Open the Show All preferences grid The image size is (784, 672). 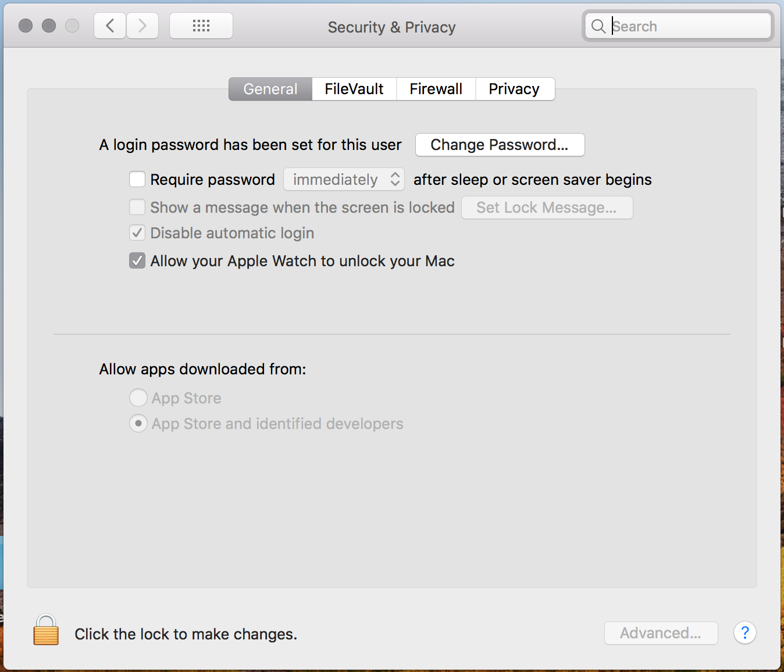pyautogui.click(x=201, y=26)
